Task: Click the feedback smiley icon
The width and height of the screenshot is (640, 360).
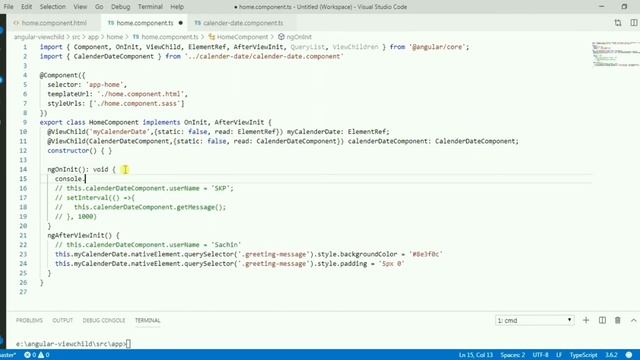Action: coord(629,355)
